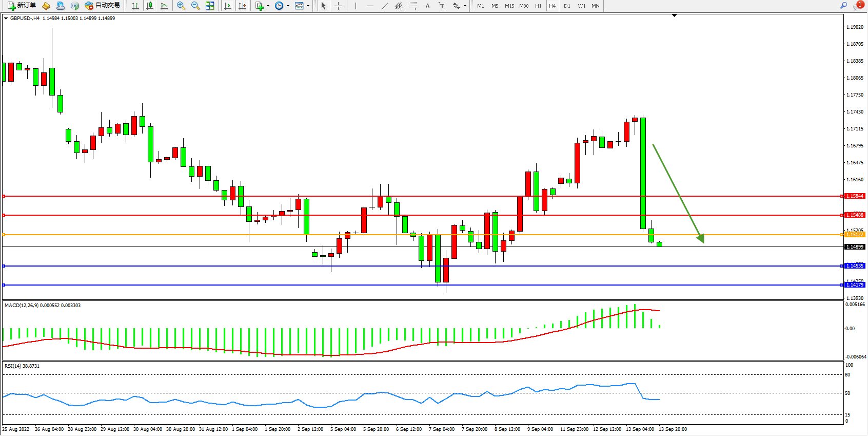Click the New Order (新订单) button

(x=22, y=6)
